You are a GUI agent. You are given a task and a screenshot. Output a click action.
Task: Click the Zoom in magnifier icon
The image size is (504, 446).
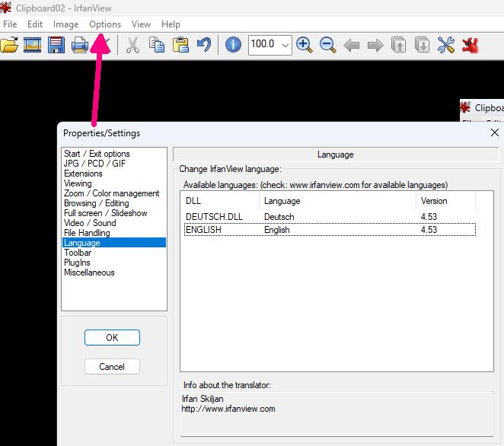[x=304, y=45]
